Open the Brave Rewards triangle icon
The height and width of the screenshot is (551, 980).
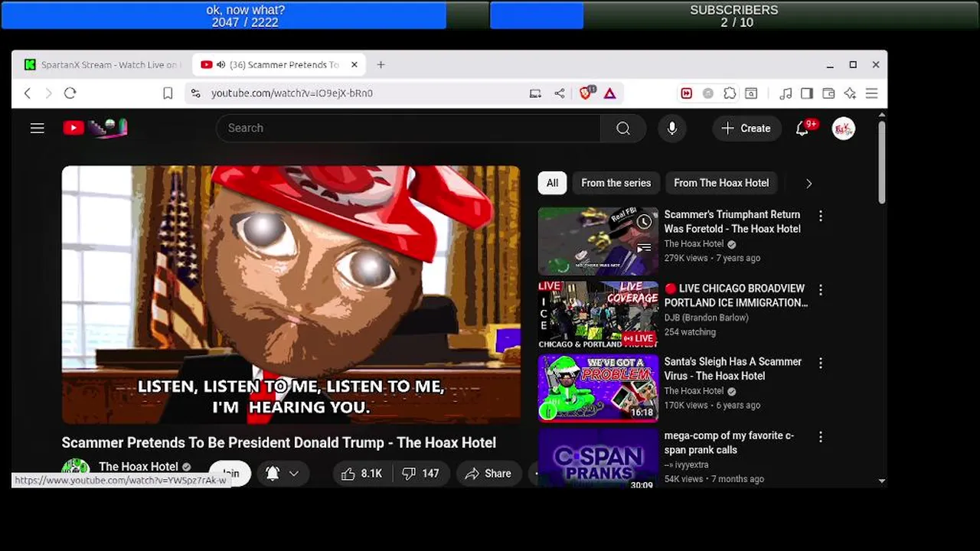pos(609,93)
